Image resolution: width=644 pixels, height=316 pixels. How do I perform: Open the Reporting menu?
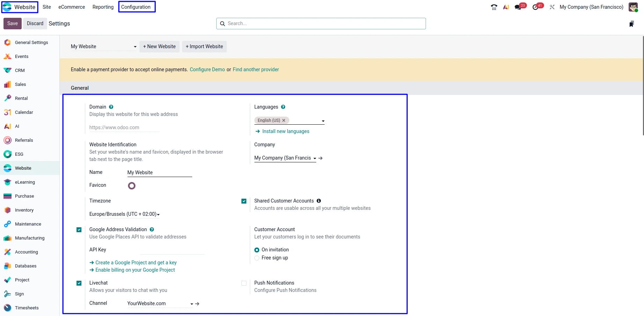click(x=103, y=7)
